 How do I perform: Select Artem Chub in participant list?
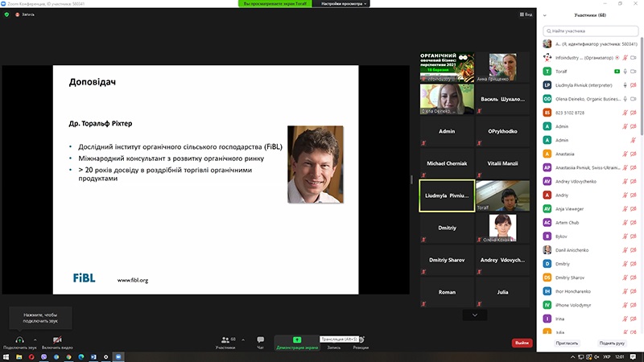coord(590,223)
